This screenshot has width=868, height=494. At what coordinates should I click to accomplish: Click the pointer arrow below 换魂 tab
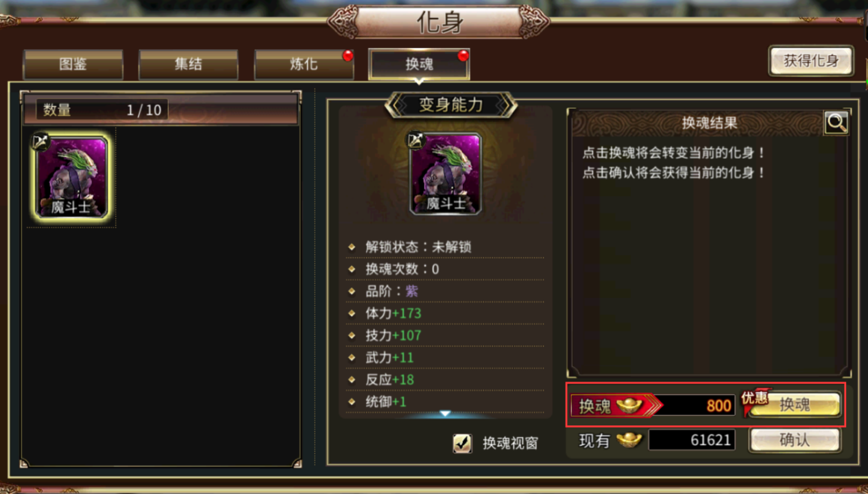click(419, 82)
